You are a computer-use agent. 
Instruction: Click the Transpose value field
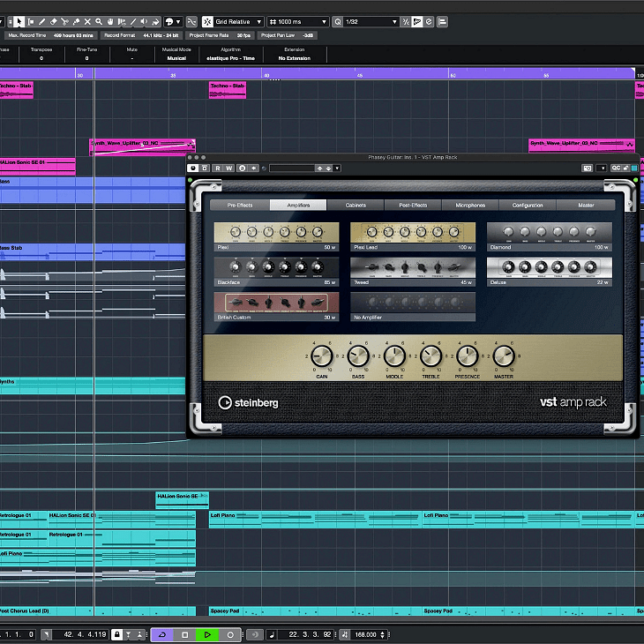click(x=41, y=58)
